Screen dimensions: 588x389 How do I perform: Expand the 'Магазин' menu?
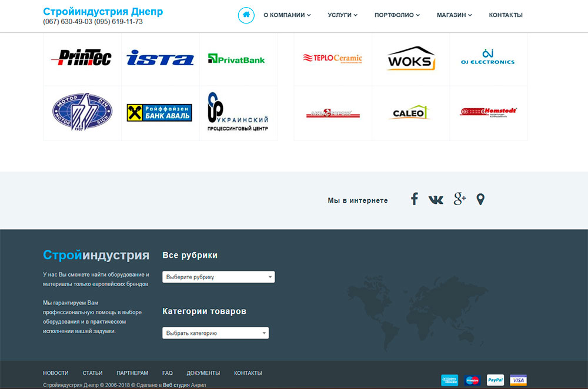point(454,15)
